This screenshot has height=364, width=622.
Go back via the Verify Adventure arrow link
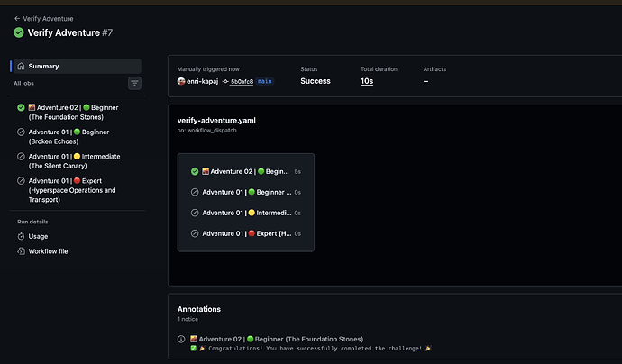tap(43, 19)
